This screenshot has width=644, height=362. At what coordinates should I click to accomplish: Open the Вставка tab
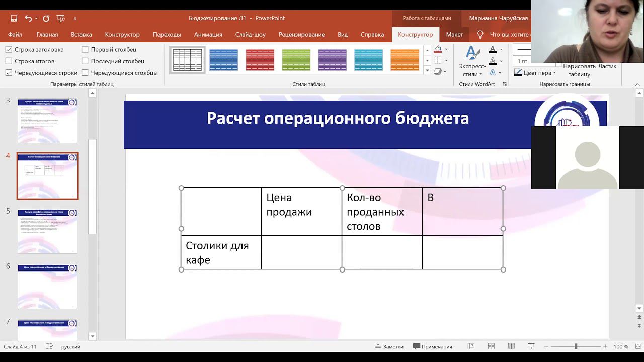[x=82, y=35]
